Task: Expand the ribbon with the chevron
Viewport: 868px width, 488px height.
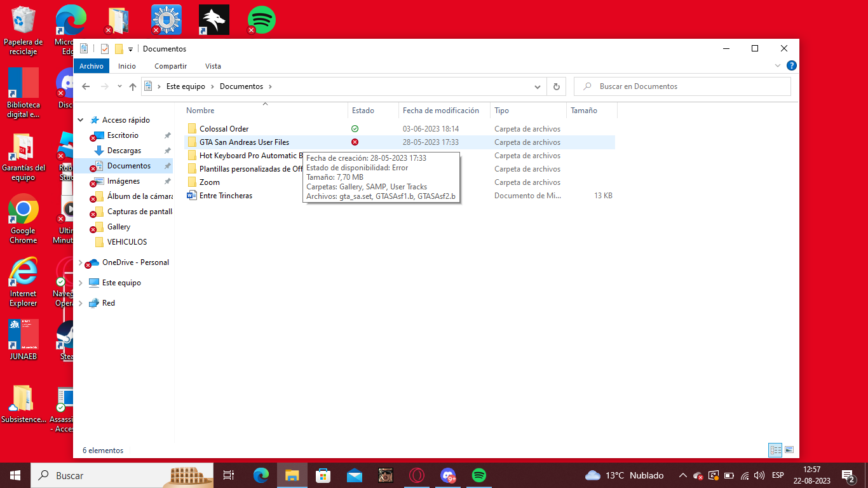Action: coord(778,65)
